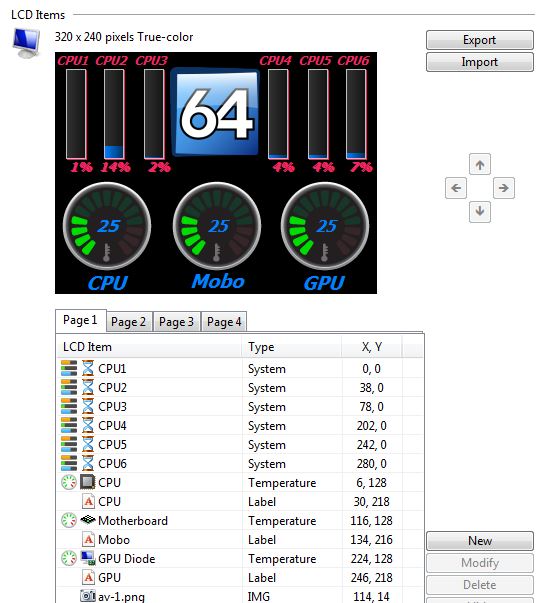Screen dimensions: 548x603
Task: Click the hourglass icon in CPU6 row
Action: coord(88,463)
